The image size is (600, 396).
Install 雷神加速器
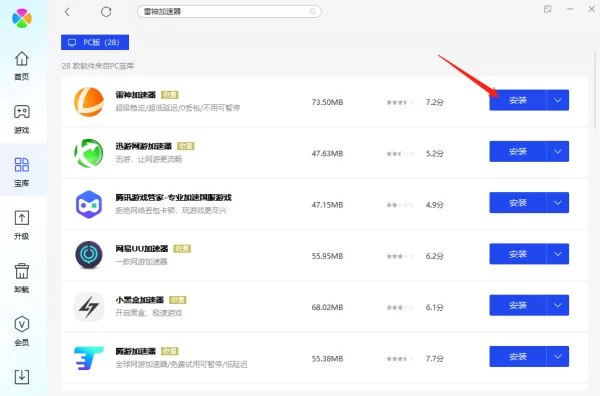click(x=518, y=100)
